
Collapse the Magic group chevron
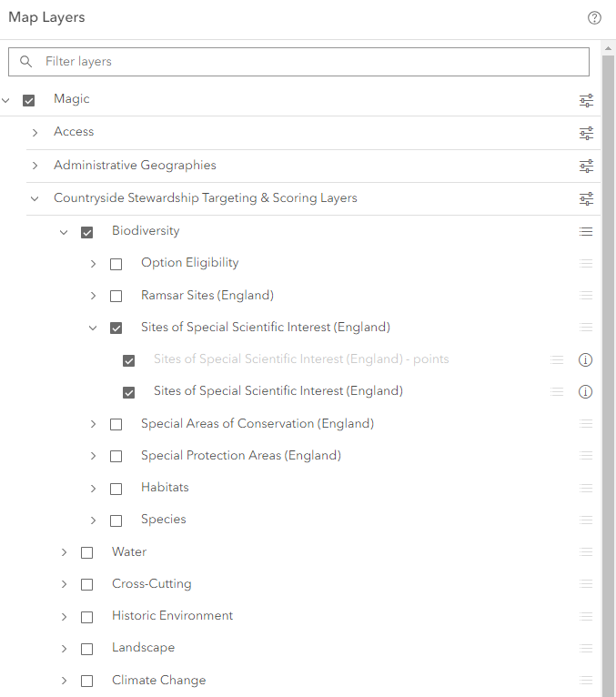pyautogui.click(x=5, y=100)
